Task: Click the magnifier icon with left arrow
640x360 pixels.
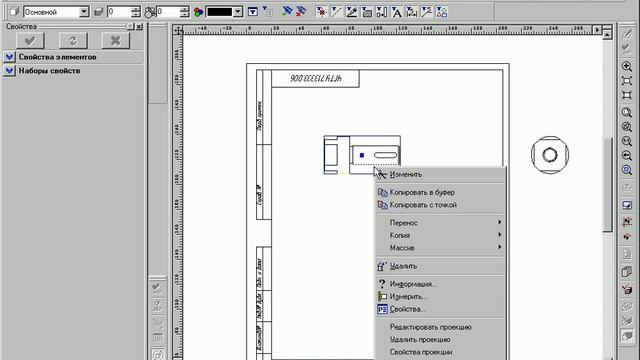Action: [627, 156]
